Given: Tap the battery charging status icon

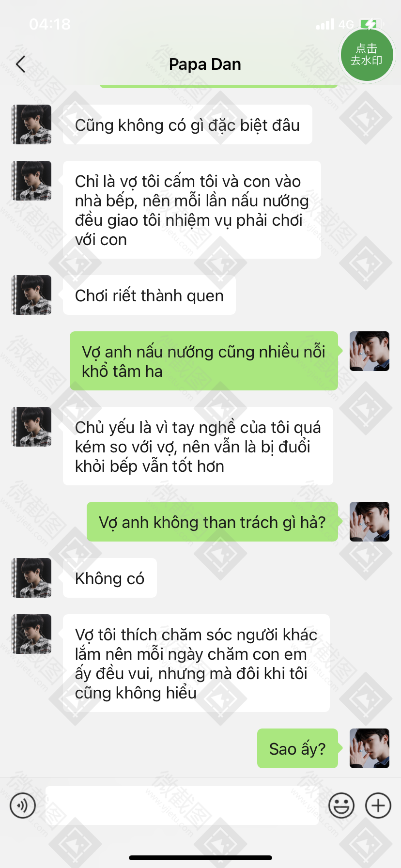Looking at the screenshot, I should 370,24.
